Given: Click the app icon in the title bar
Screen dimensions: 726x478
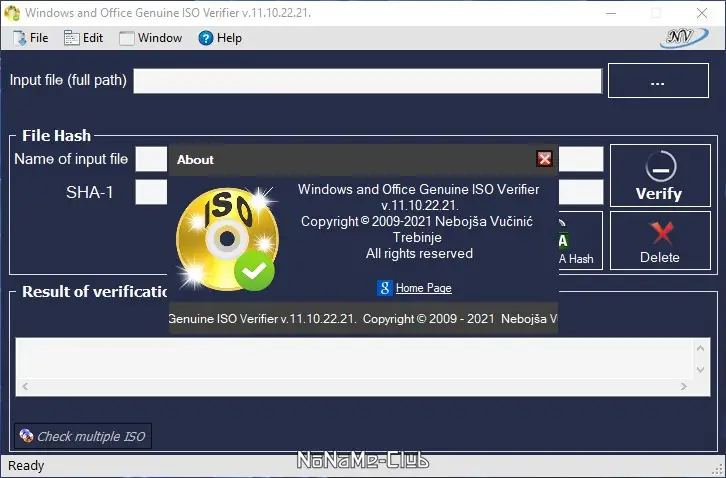Looking at the screenshot, I should [12, 13].
